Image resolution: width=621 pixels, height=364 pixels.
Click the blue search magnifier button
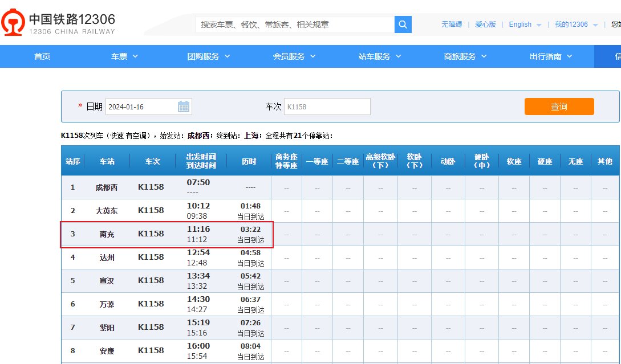click(403, 25)
